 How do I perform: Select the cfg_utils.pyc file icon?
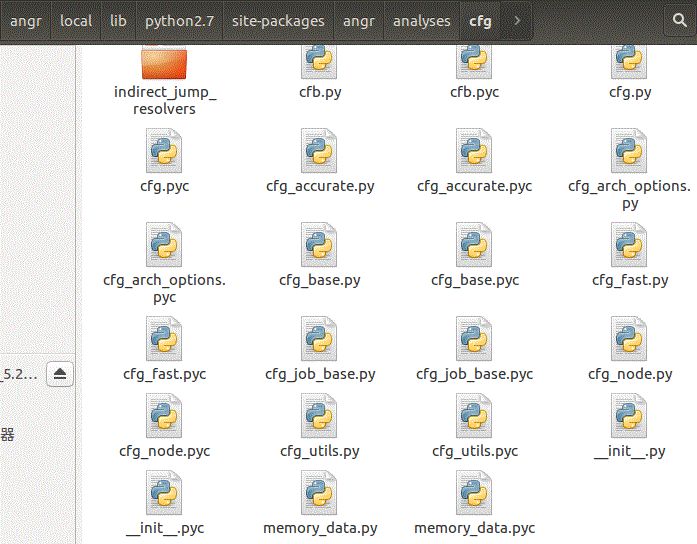[474, 416]
